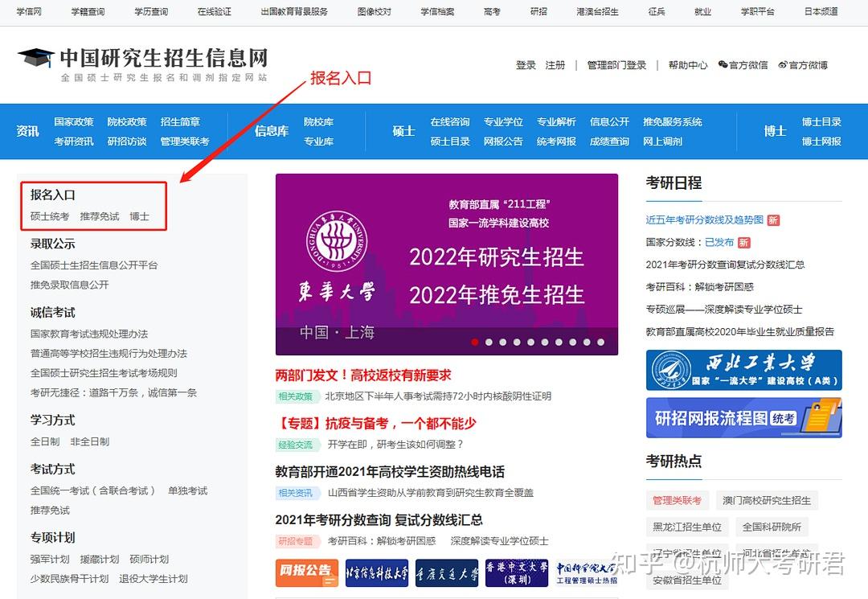Open 出国教育背景服务 in top bar

294,11
